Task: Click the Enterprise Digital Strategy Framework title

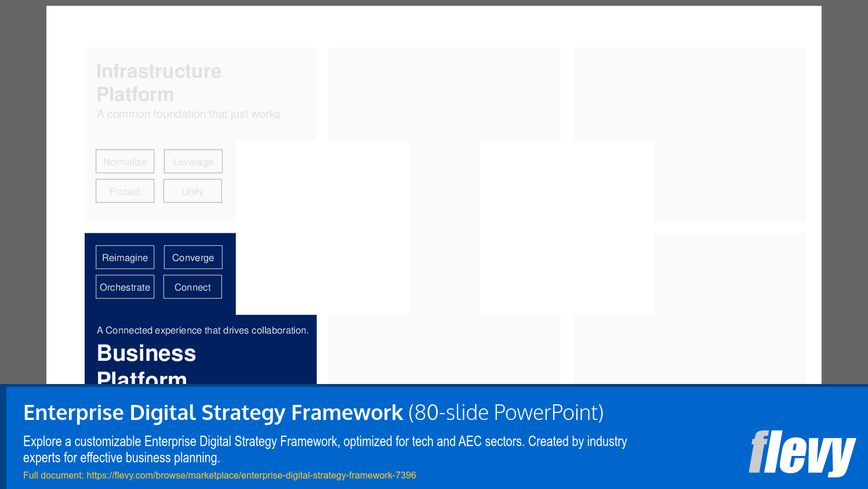Action: click(x=213, y=412)
